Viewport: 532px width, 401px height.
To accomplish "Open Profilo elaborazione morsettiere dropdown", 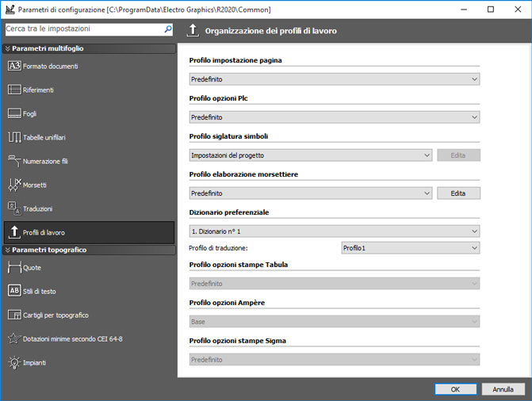I will [311, 193].
